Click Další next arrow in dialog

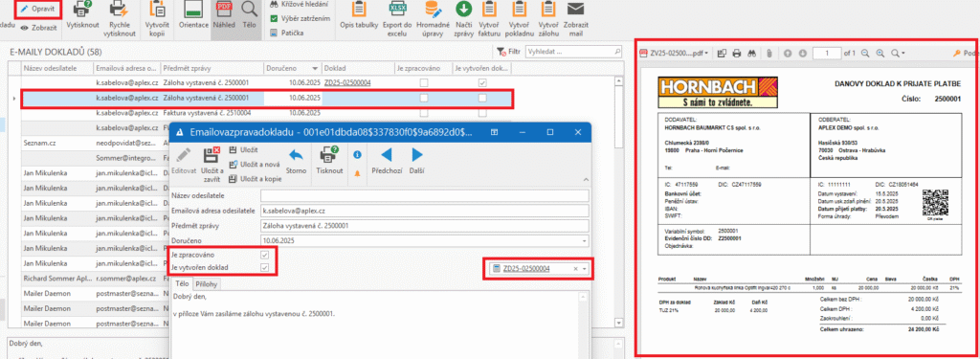417,161
